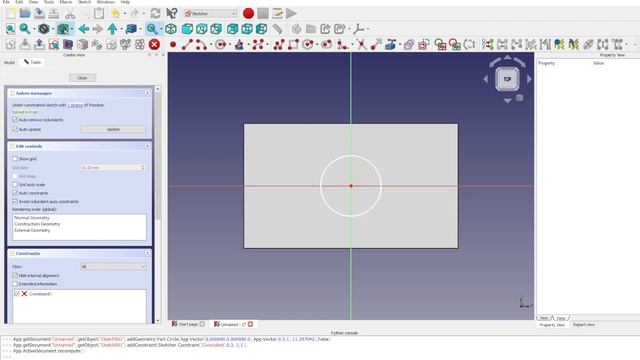
Task: Open the File menu
Action: pos(6,2)
